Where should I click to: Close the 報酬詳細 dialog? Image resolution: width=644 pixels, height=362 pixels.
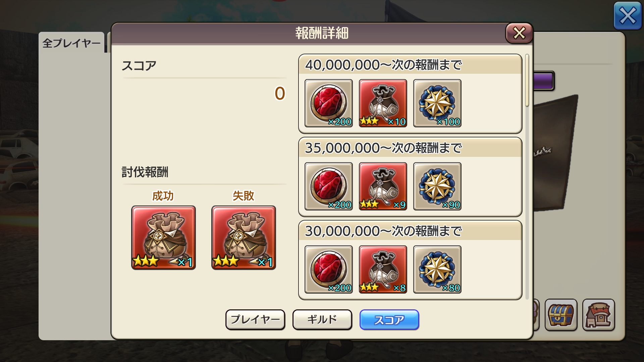coord(519,33)
